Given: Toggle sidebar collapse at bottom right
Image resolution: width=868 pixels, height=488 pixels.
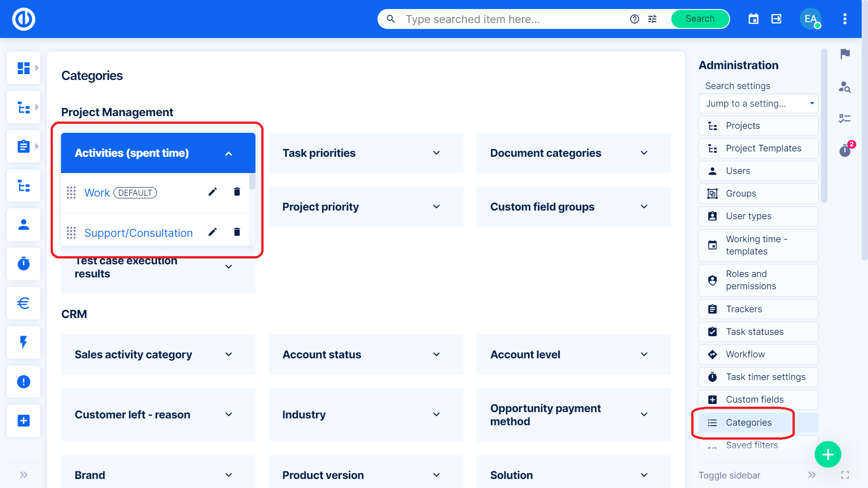Looking at the screenshot, I should (811, 475).
